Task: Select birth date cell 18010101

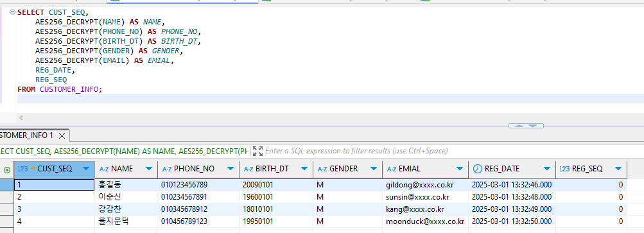Action: pos(276,209)
